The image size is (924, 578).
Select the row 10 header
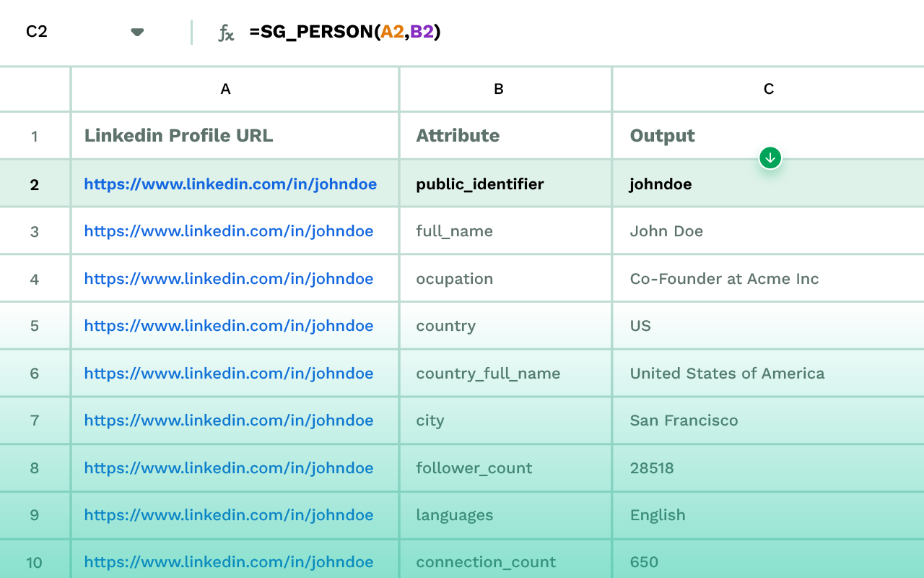[34, 561]
